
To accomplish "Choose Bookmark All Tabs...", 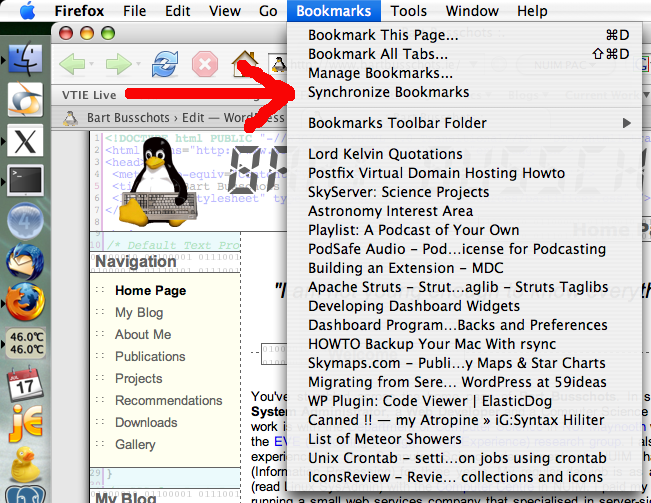I will [x=465, y=54].
